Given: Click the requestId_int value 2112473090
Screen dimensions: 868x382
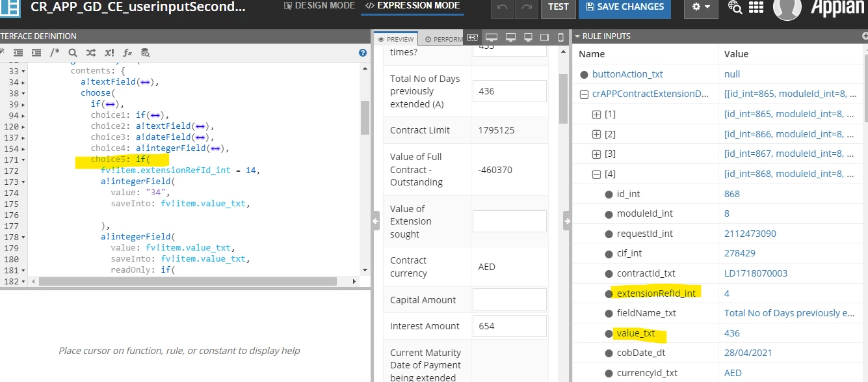Looking at the screenshot, I should 750,234.
